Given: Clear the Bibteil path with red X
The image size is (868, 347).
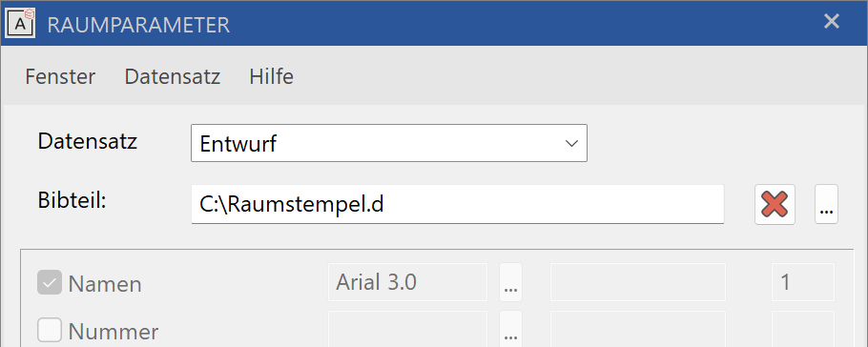Looking at the screenshot, I should click(775, 204).
